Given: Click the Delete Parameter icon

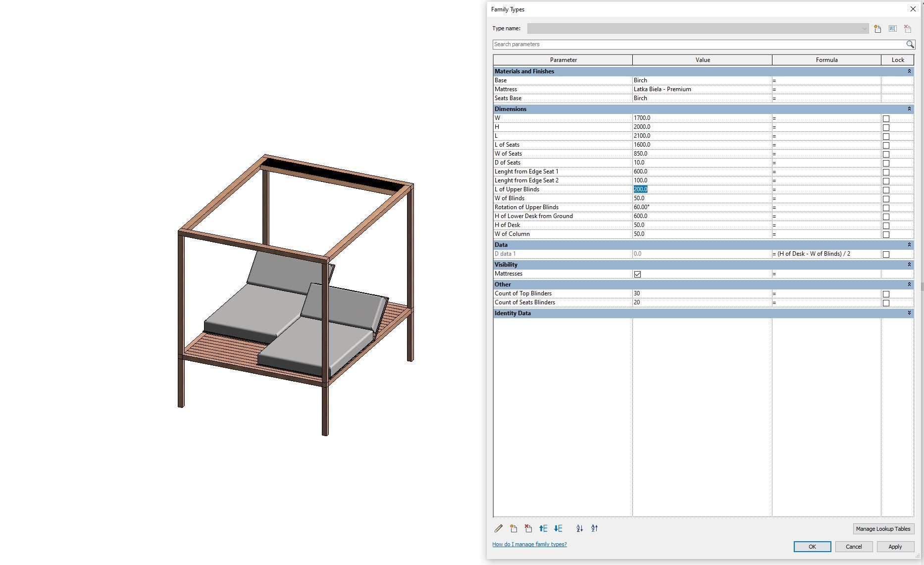Looking at the screenshot, I should click(x=528, y=529).
